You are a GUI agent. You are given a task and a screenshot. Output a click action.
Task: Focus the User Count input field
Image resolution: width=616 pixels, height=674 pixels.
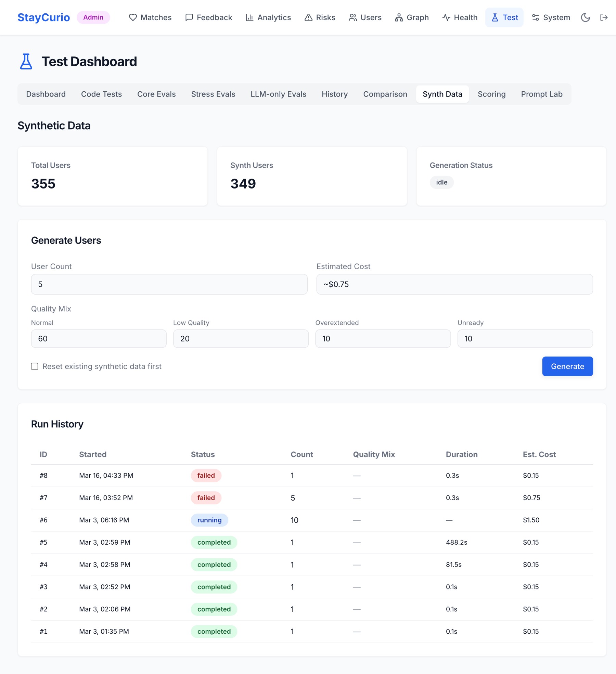click(169, 284)
